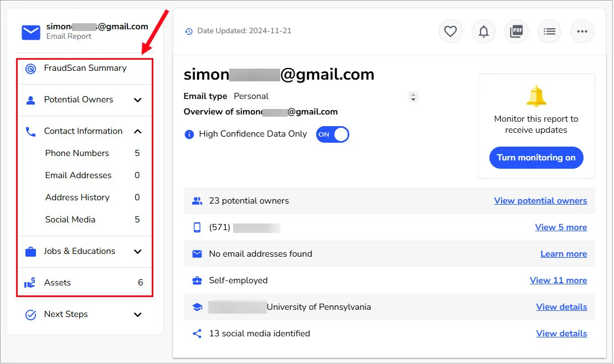Open the View potential owners link
The image size is (614, 364).
coord(540,201)
